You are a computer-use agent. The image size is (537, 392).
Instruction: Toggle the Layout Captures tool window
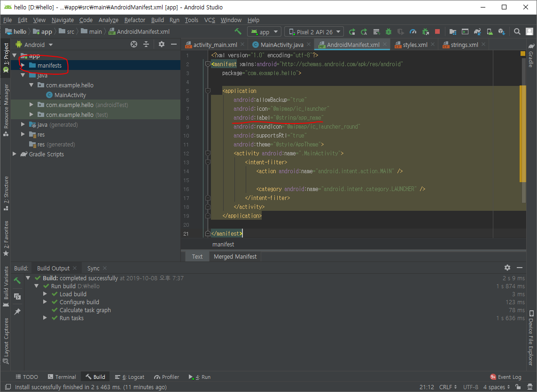coord(6,341)
